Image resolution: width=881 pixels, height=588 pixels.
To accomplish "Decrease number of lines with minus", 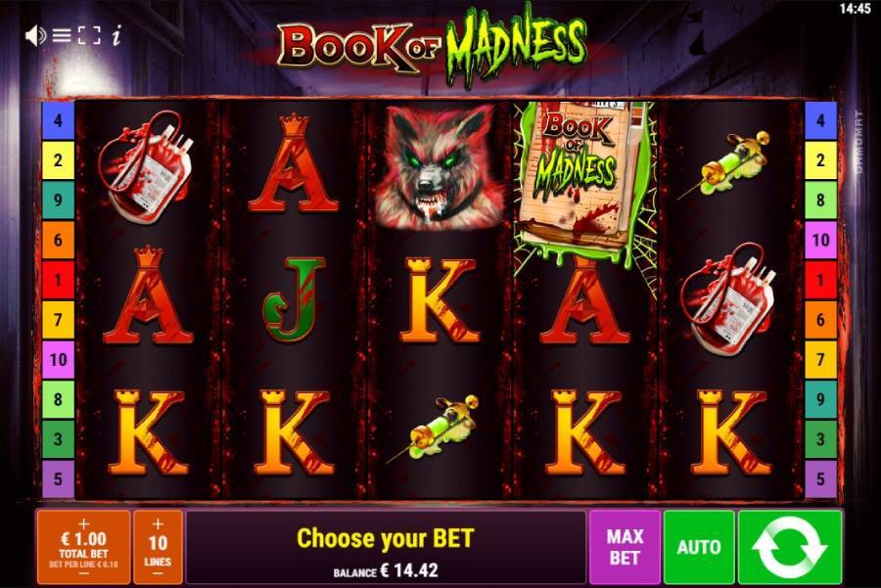I will coord(158,574).
